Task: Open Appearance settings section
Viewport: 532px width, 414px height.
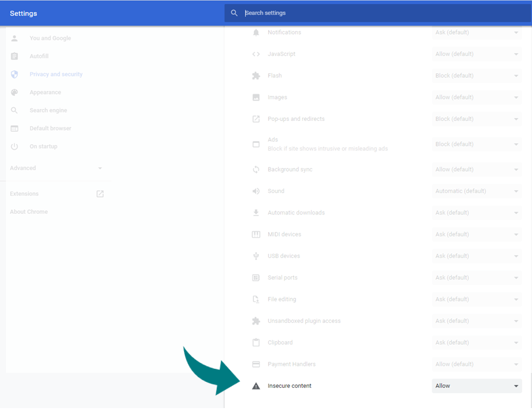Action: tap(45, 92)
